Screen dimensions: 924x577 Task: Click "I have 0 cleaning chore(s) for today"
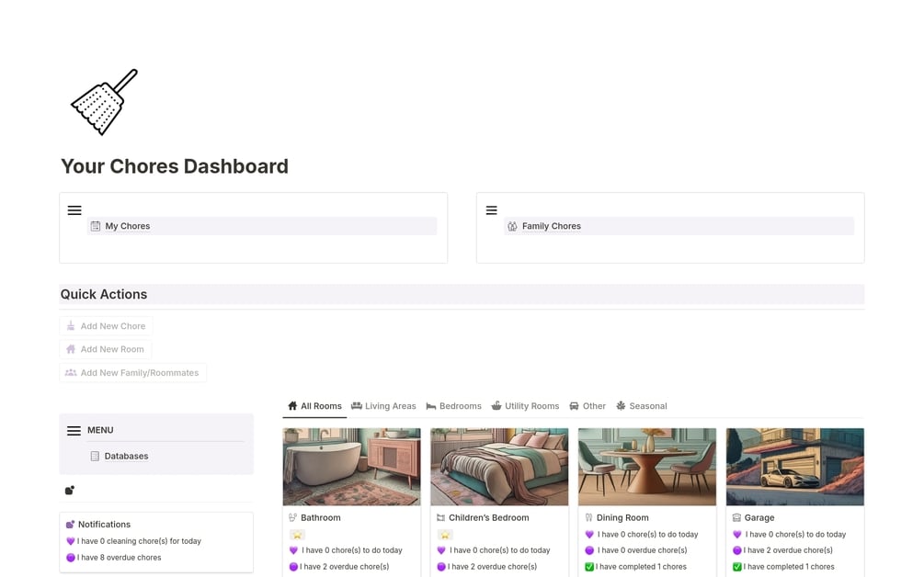(139, 541)
